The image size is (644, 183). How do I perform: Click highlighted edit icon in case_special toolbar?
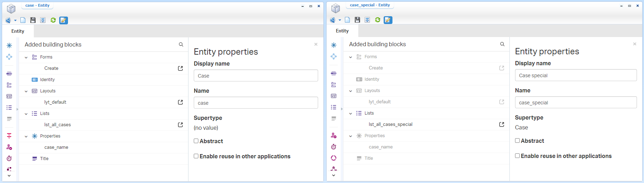(388, 20)
